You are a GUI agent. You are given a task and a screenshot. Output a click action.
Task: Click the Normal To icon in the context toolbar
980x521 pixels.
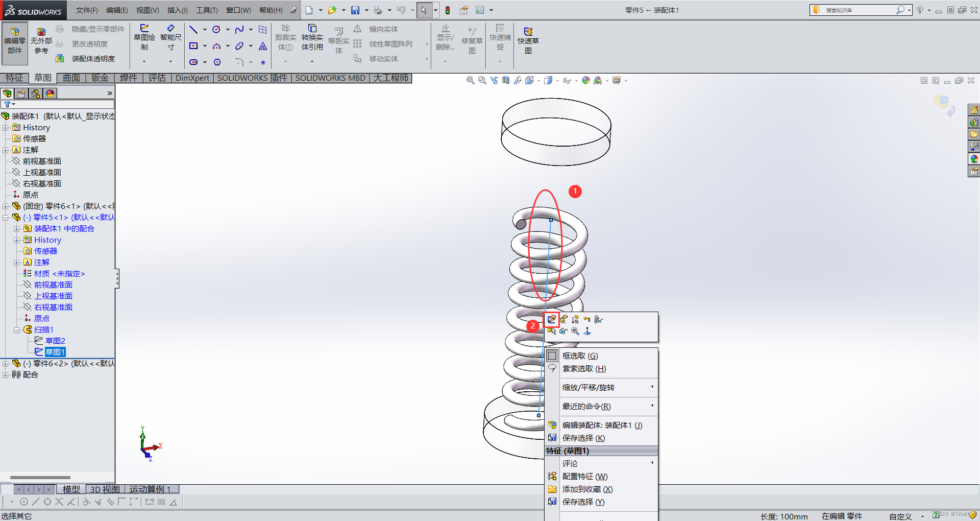[587, 331]
